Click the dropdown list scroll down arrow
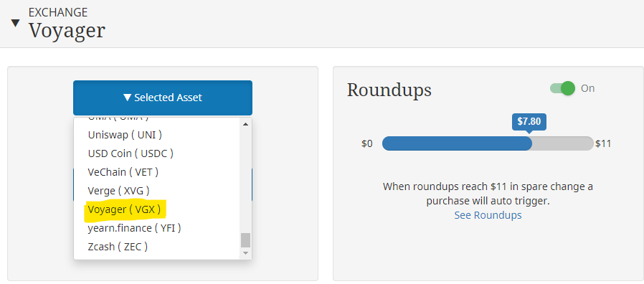Image resolution: width=644 pixels, height=284 pixels. [245, 252]
